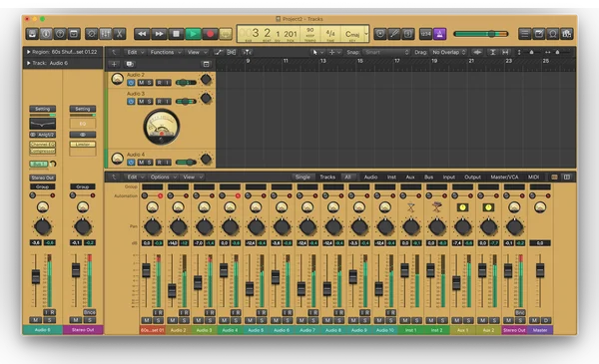Click the Stereo Out output slot in inspector
This screenshot has height=364, width=599.
point(42,178)
